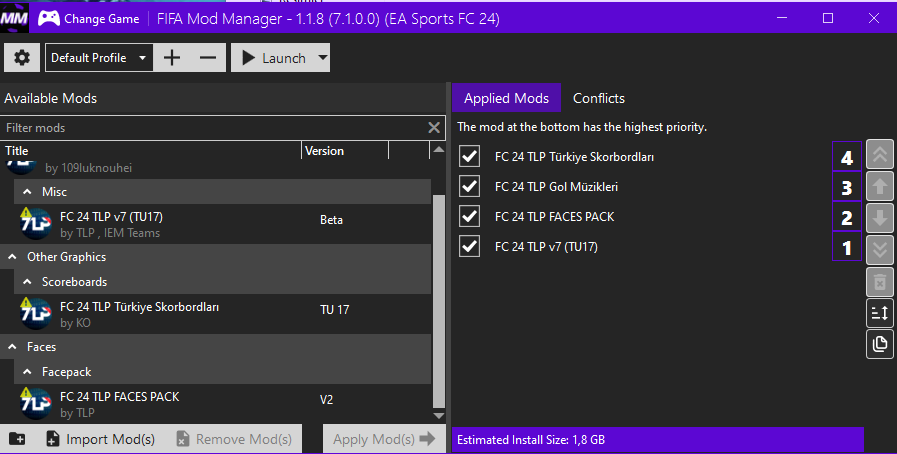Clear the Filter mods field with X
Viewport: 897px width, 454px height.
[434, 128]
